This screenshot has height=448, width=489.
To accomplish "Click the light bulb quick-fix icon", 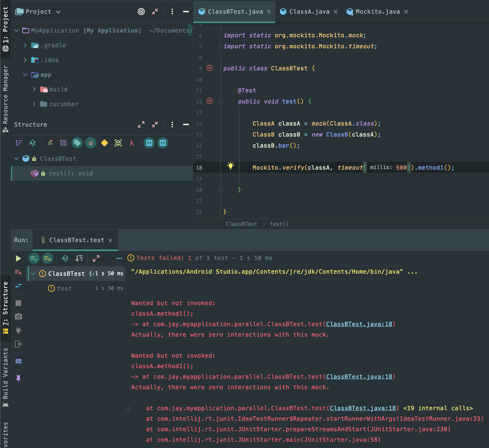I will [230, 166].
